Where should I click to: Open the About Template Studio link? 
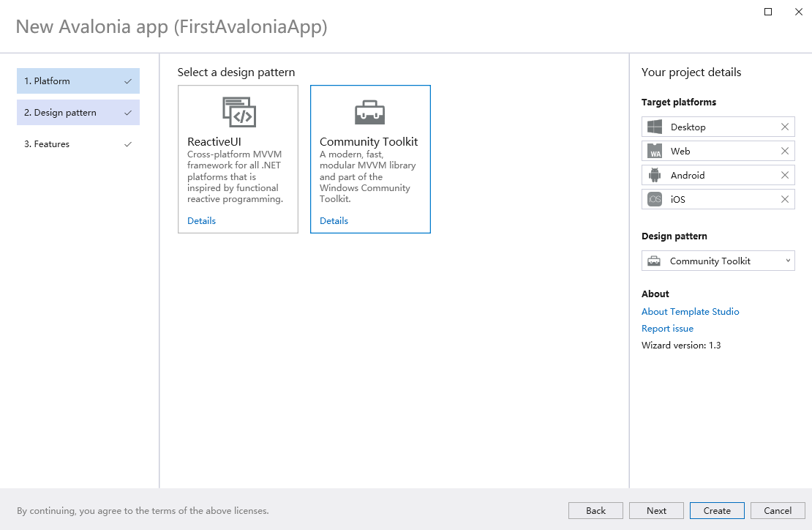pyautogui.click(x=690, y=311)
